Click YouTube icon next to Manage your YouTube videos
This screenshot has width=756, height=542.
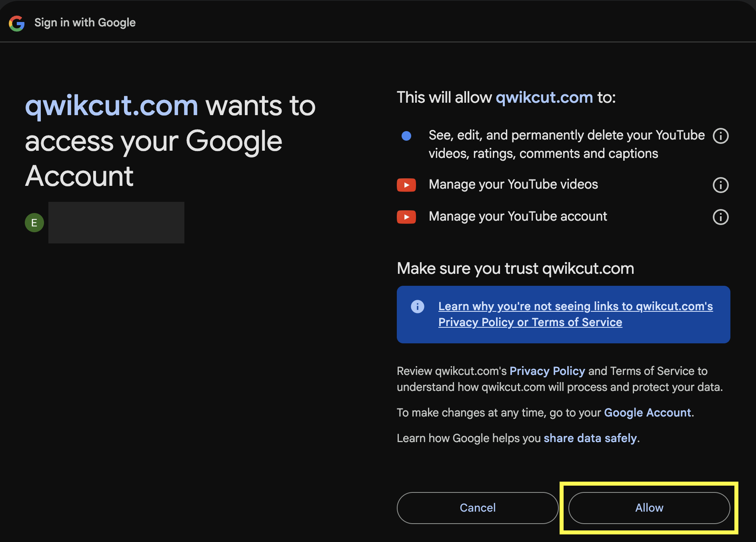click(x=406, y=185)
